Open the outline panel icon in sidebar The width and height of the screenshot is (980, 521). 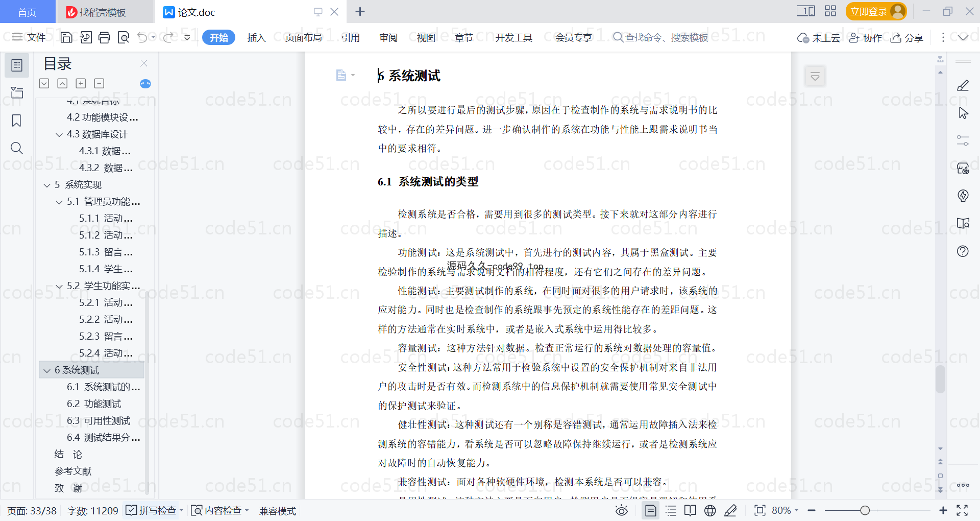(x=17, y=65)
